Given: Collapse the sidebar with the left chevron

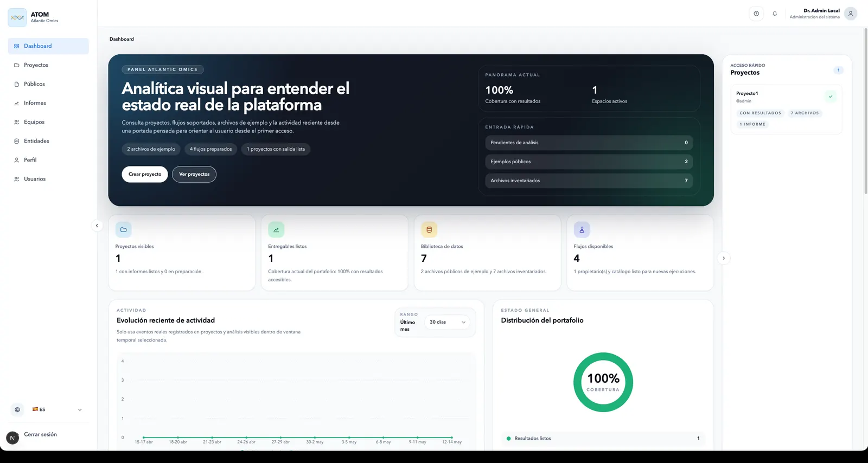Looking at the screenshot, I should coord(97,226).
